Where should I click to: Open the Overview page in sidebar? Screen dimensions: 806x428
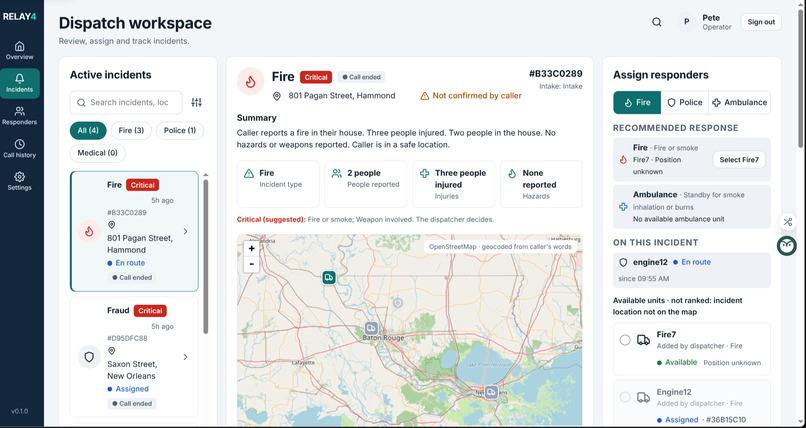coord(20,51)
